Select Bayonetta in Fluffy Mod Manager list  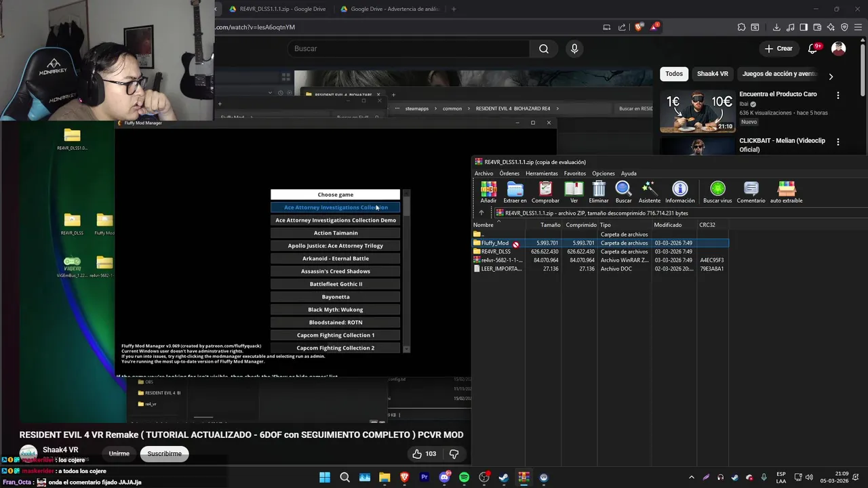coord(336,297)
